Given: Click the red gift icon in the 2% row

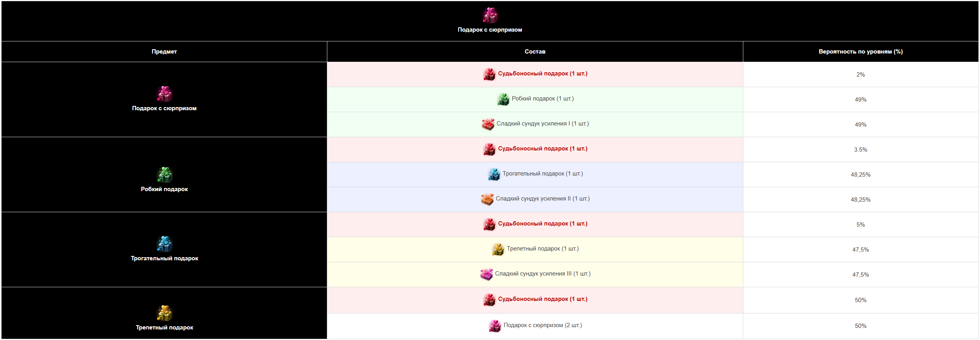Looking at the screenshot, I should tap(489, 74).
